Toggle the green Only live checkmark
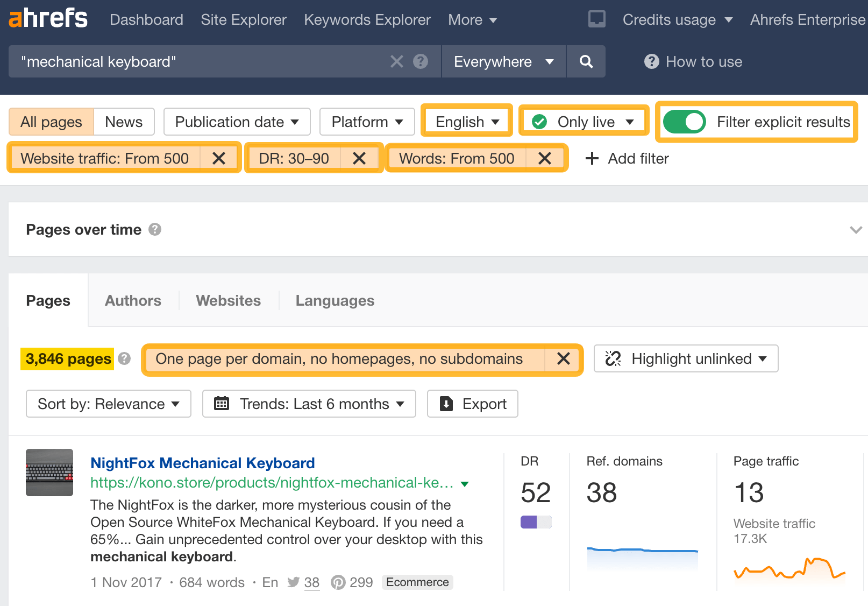This screenshot has height=606, width=868. tap(539, 122)
